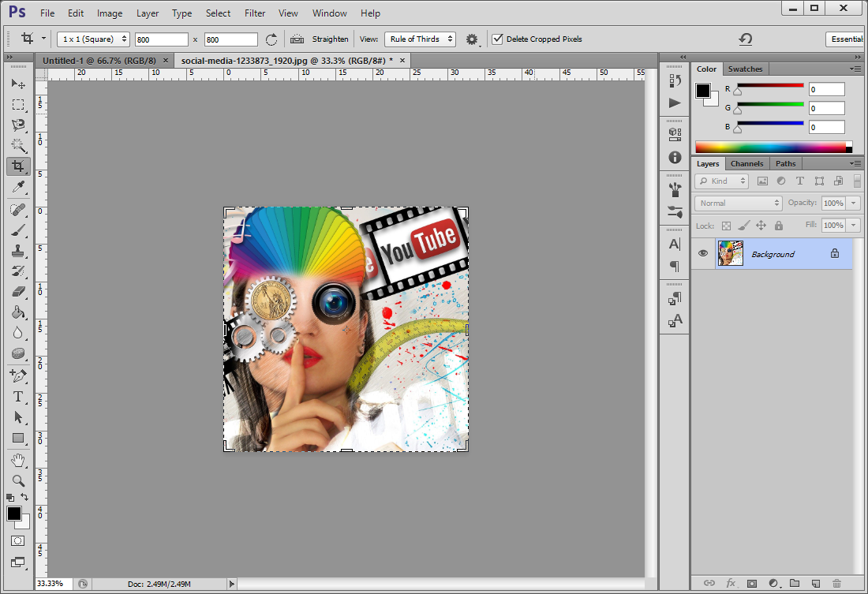Turn layer filtering on or off

857,181
